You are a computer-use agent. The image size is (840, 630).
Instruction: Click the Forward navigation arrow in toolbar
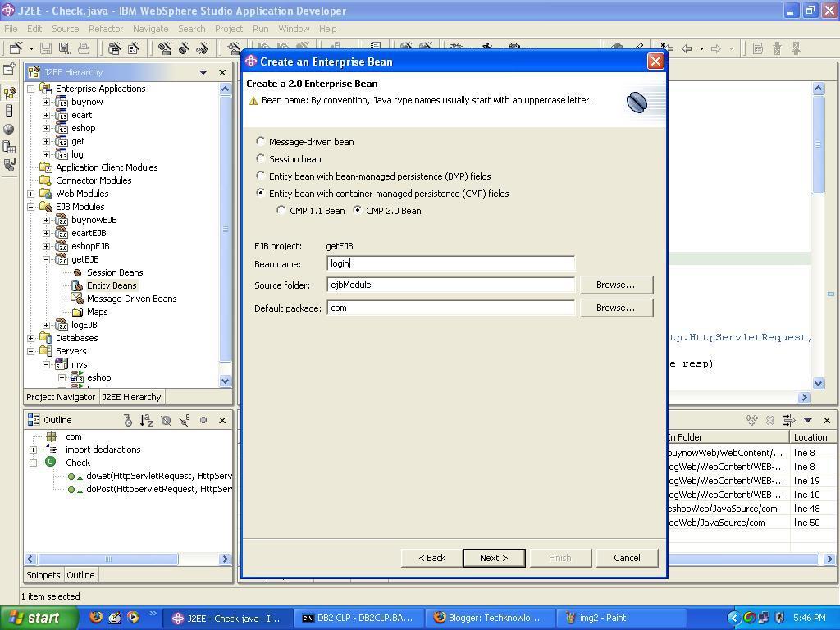[715, 48]
